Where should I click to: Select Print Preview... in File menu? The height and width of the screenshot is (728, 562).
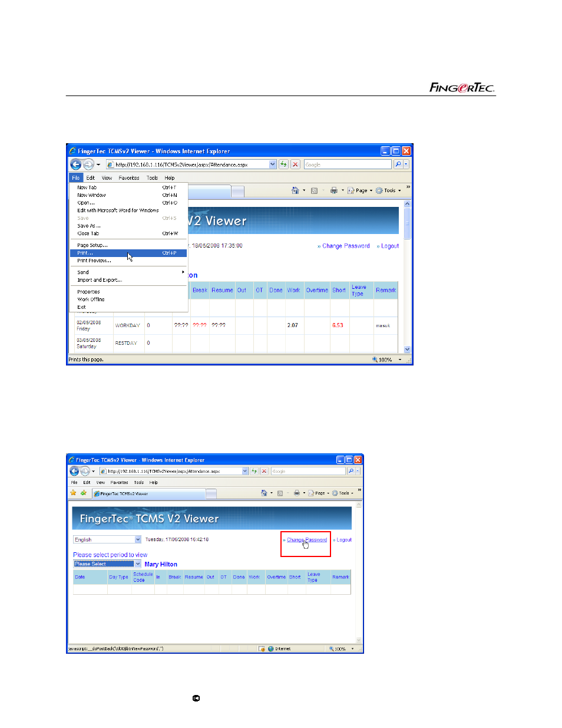[128, 261]
